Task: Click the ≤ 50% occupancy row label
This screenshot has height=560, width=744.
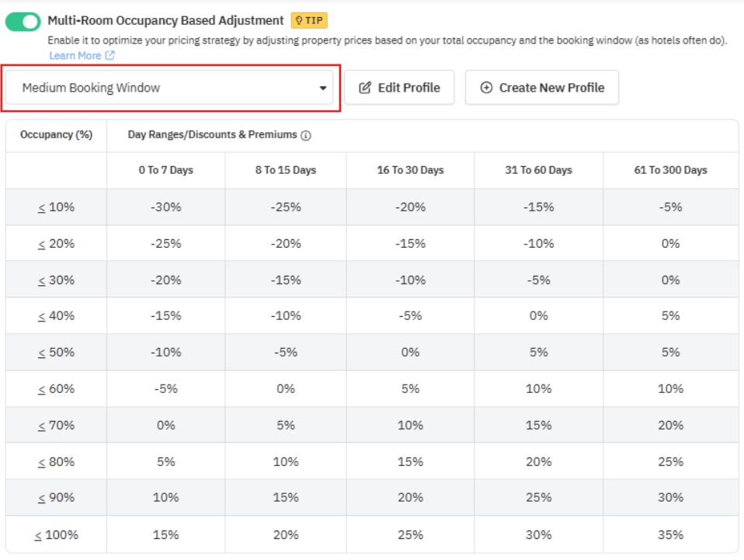Action: [x=56, y=353]
